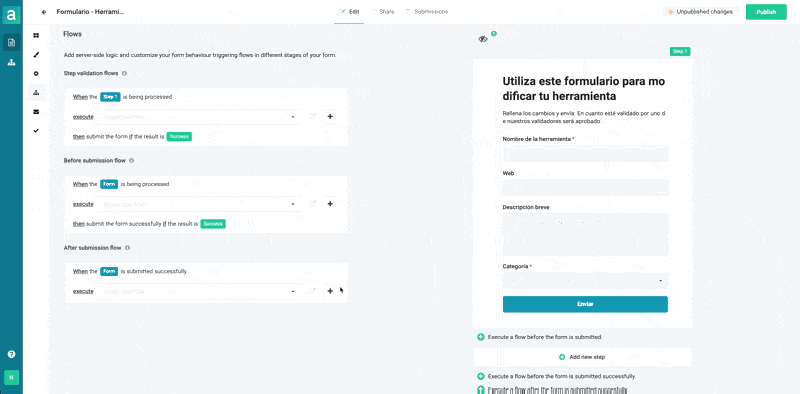800x394 pixels.
Task: Click the Publish button
Action: [x=766, y=12]
